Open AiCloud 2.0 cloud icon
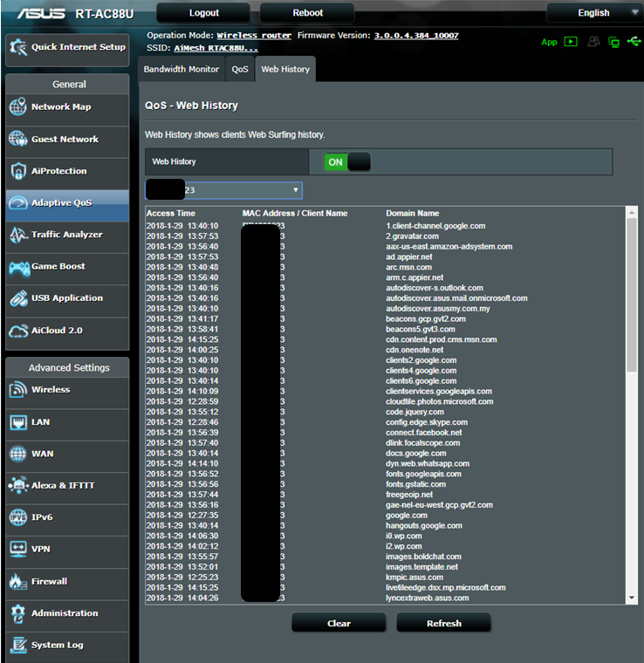 [18, 331]
